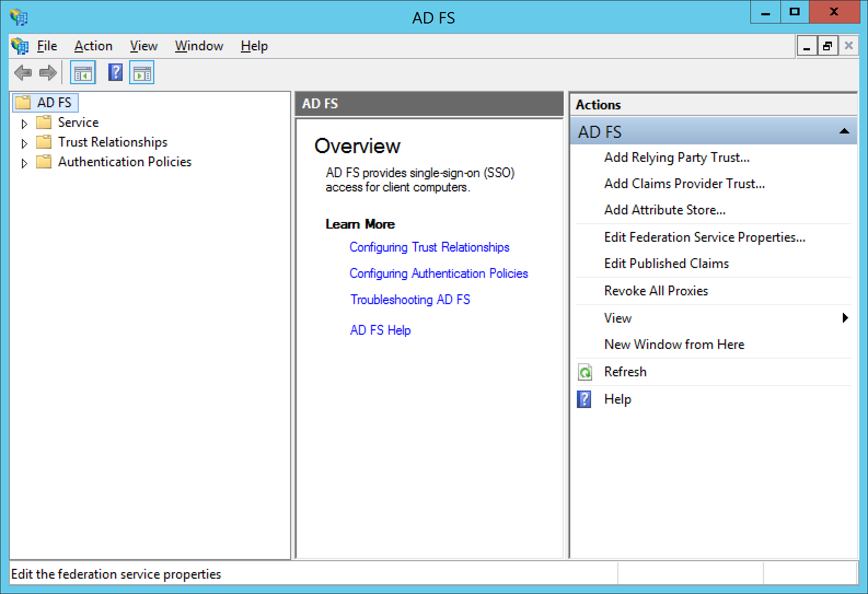The height and width of the screenshot is (594, 868).
Task: Click the Forward arrow toolbar icon
Action: (x=48, y=73)
